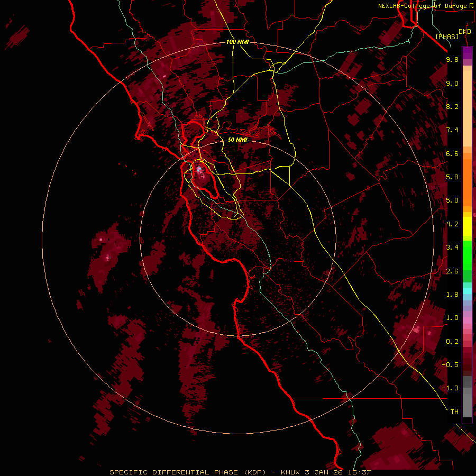Viewport: 476px width, 476px height.
Task: Click the peach segment of the color bar
Action: (467, 106)
